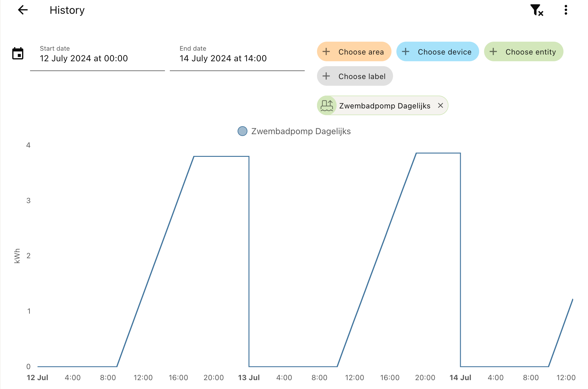The height and width of the screenshot is (389, 588).
Task: Remove the Zwembadpomp Dagelijks entity chip
Action: point(441,105)
